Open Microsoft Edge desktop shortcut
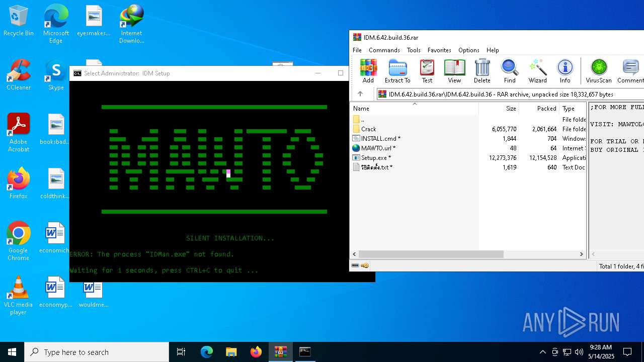The height and width of the screenshot is (362, 644). pyautogui.click(x=56, y=24)
